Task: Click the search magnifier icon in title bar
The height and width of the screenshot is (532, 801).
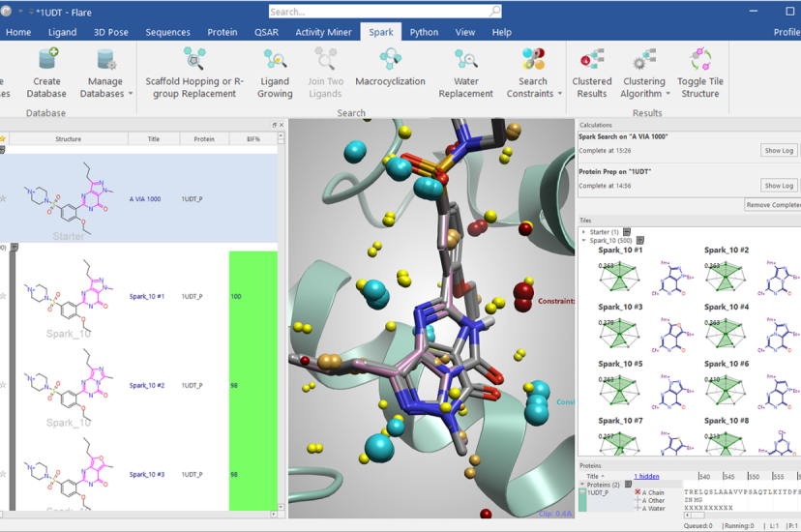Action: coord(494,12)
